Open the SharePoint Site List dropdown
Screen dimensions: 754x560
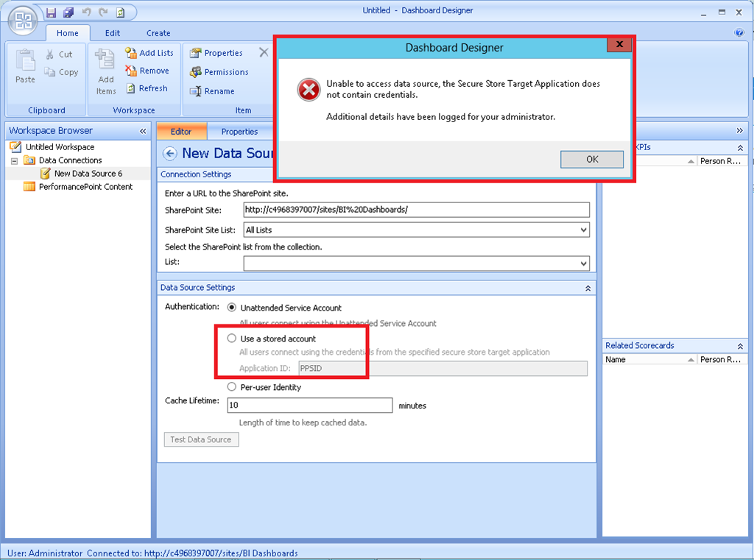583,230
